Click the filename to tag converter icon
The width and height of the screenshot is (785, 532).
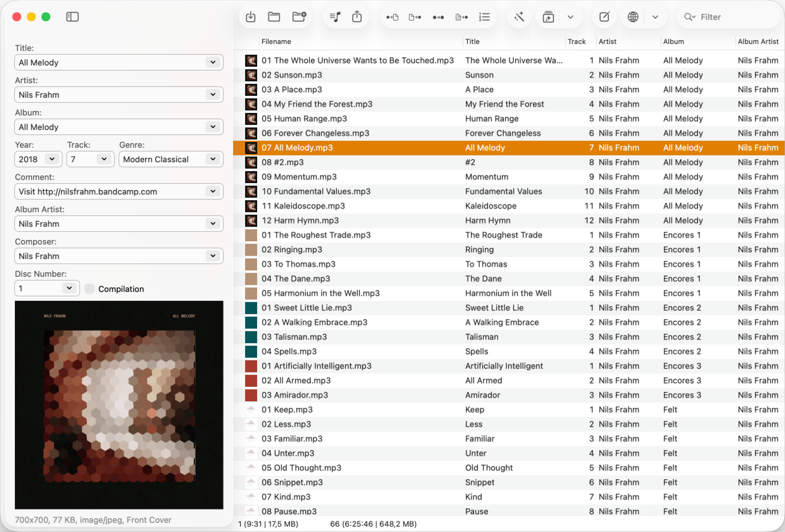(x=415, y=17)
